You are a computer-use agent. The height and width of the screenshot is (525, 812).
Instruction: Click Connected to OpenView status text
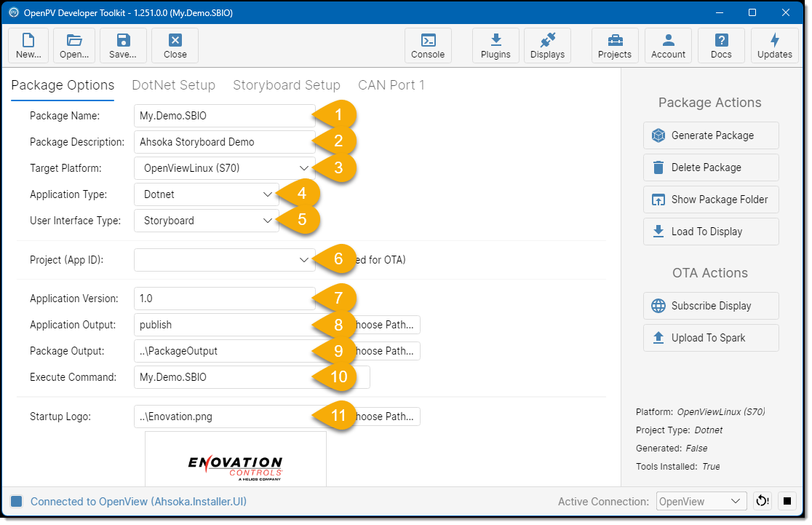pyautogui.click(x=138, y=502)
